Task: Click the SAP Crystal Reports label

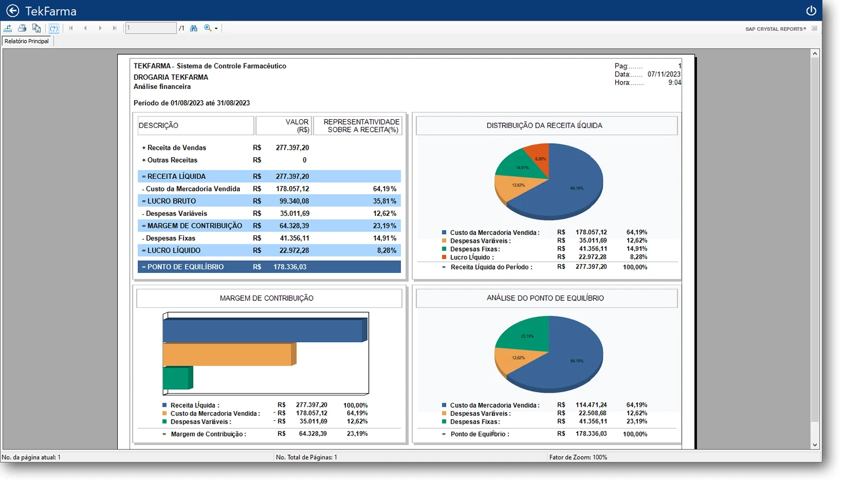Action: (775, 29)
